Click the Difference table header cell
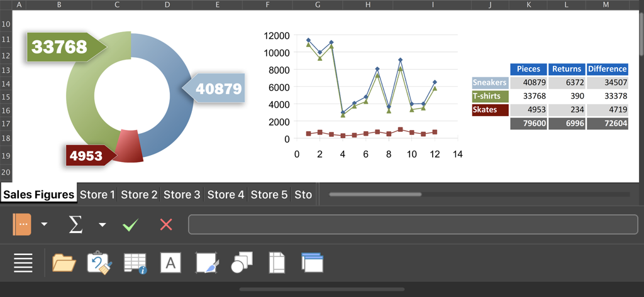 coord(607,69)
